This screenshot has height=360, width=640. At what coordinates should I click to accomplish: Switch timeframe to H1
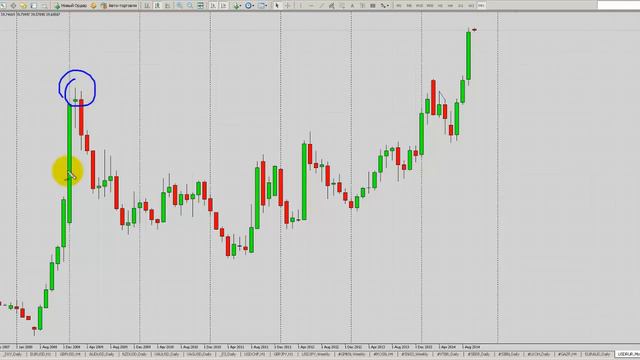pyautogui.click(x=440, y=6)
